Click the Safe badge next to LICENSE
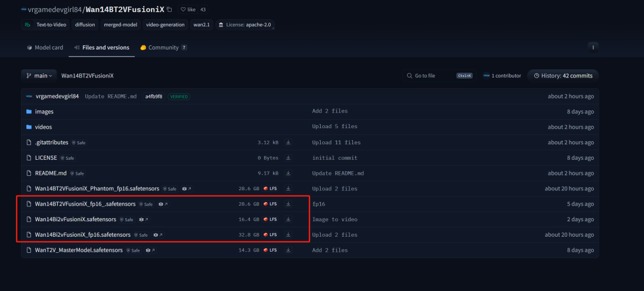The image size is (644, 291). pyautogui.click(x=67, y=158)
